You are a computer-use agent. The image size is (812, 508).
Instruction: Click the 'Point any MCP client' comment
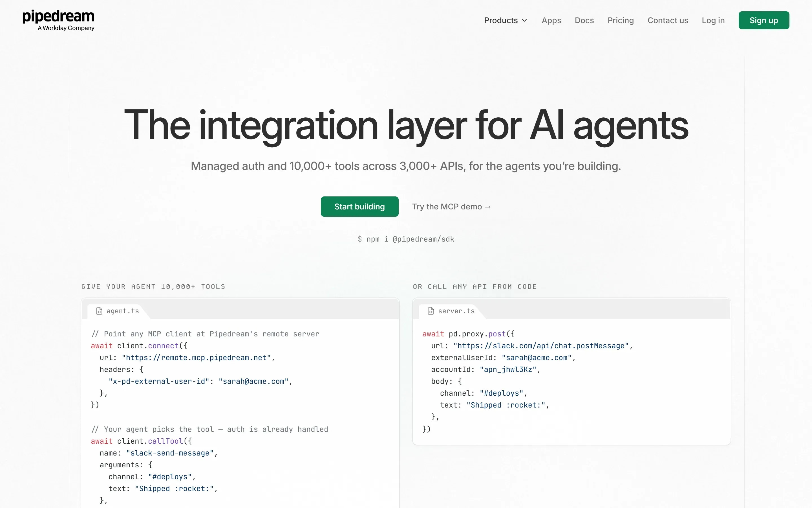tap(205, 334)
